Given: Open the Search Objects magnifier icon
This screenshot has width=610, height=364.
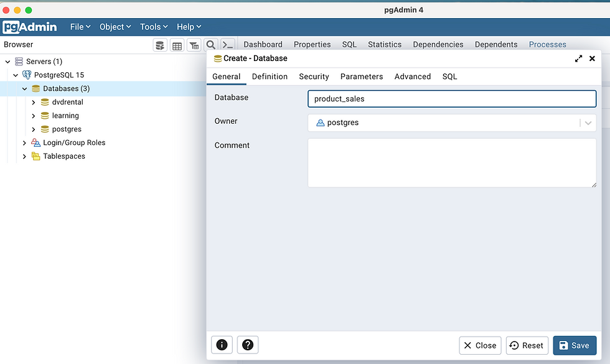Looking at the screenshot, I should (211, 45).
